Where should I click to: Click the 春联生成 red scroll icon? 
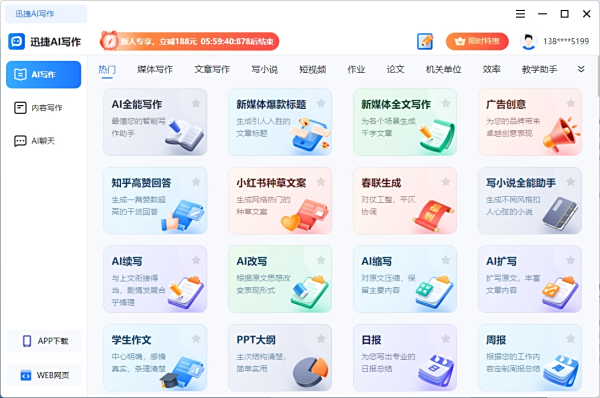(434, 216)
